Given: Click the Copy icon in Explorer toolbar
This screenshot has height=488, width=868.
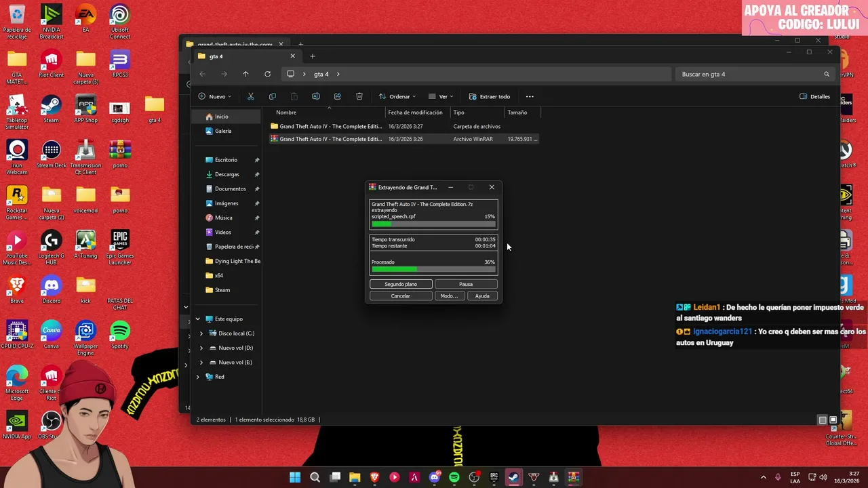Looking at the screenshot, I should coord(273,96).
